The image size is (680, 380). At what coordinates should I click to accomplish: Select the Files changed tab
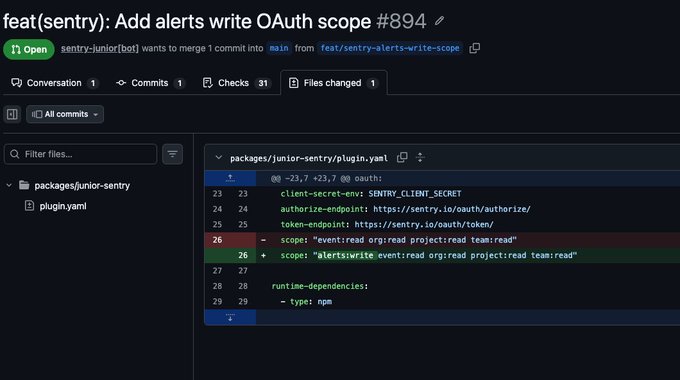pos(334,83)
